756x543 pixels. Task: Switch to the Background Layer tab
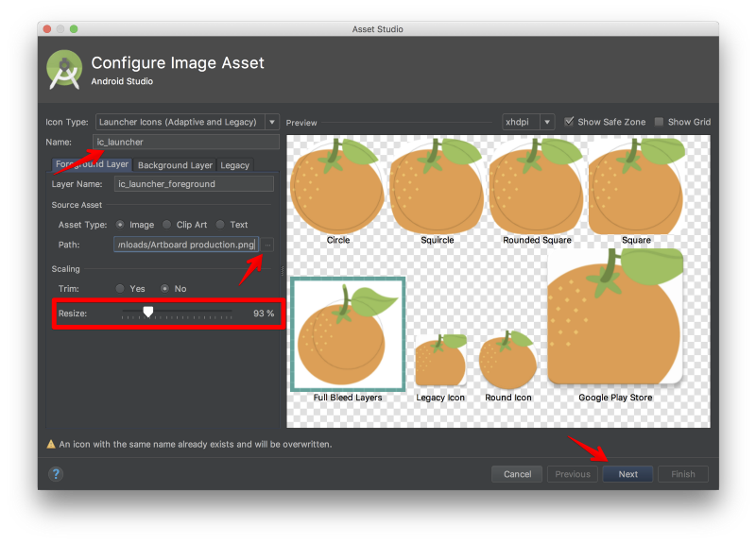pyautogui.click(x=175, y=165)
